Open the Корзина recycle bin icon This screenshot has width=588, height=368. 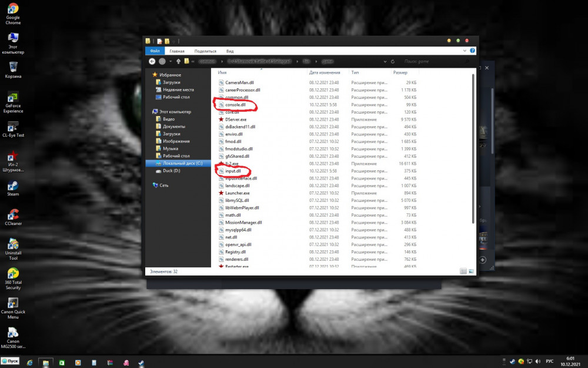(13, 70)
